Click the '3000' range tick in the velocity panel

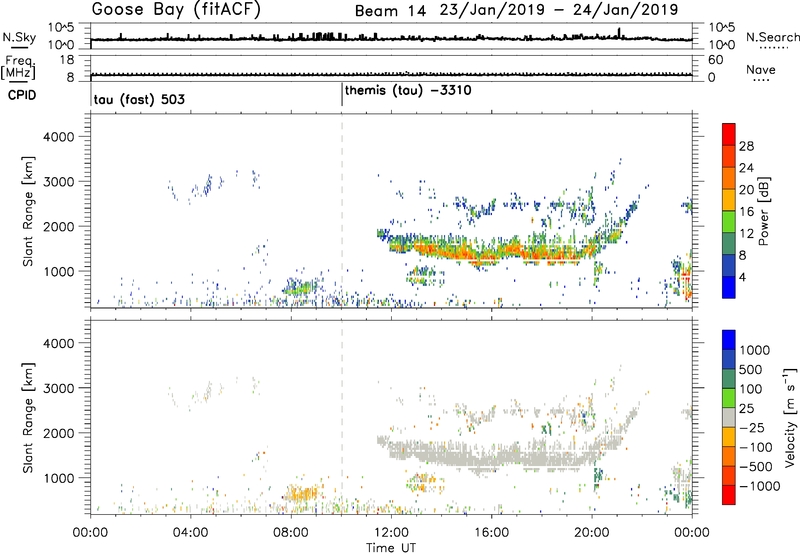pos(58,388)
